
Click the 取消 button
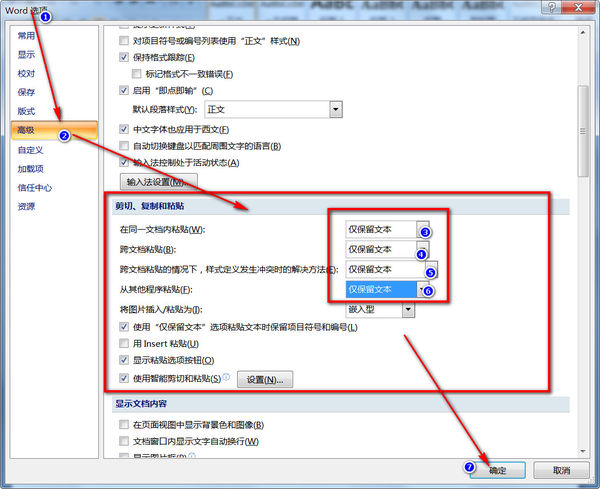point(561,470)
